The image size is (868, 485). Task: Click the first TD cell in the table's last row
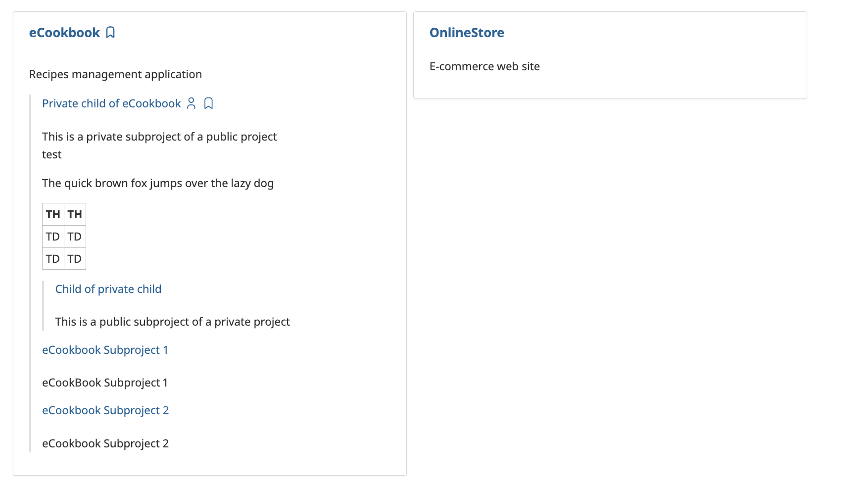click(x=53, y=259)
